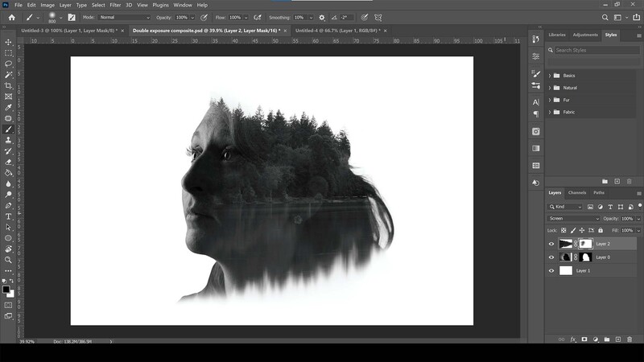Viewport: 644px width, 362px height.
Task: Toggle lock all padlock icon
Action: tap(601, 231)
